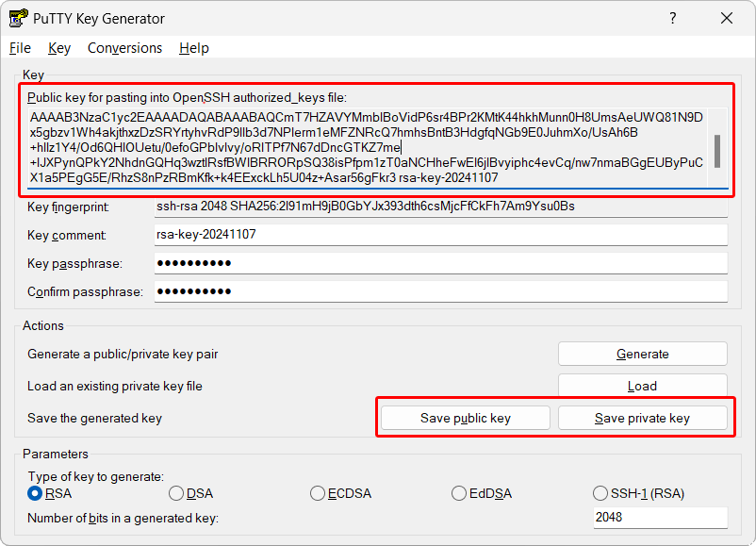Screen dimensions: 756x546
Task: Select the RSA key type
Action: coord(35,493)
